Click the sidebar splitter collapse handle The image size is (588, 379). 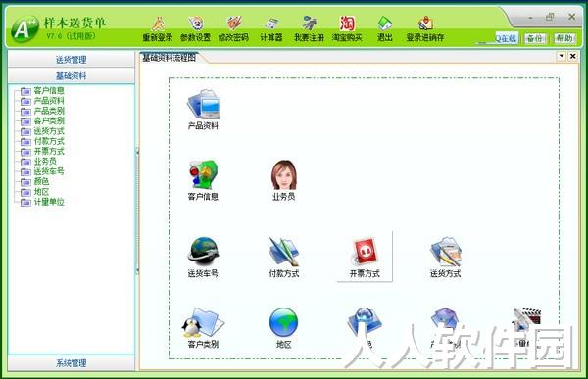point(137,212)
